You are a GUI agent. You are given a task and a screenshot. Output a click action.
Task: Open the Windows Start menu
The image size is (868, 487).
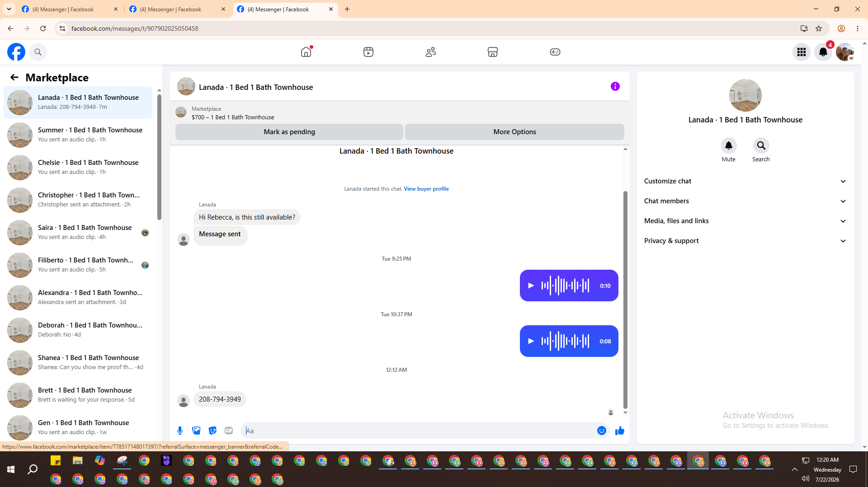point(11,469)
